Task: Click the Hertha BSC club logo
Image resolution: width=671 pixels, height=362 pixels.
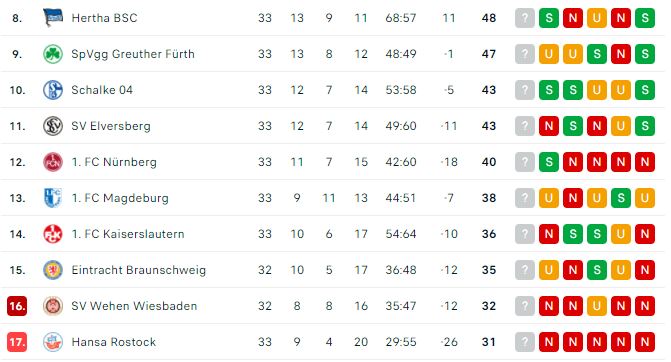Action: (53, 18)
